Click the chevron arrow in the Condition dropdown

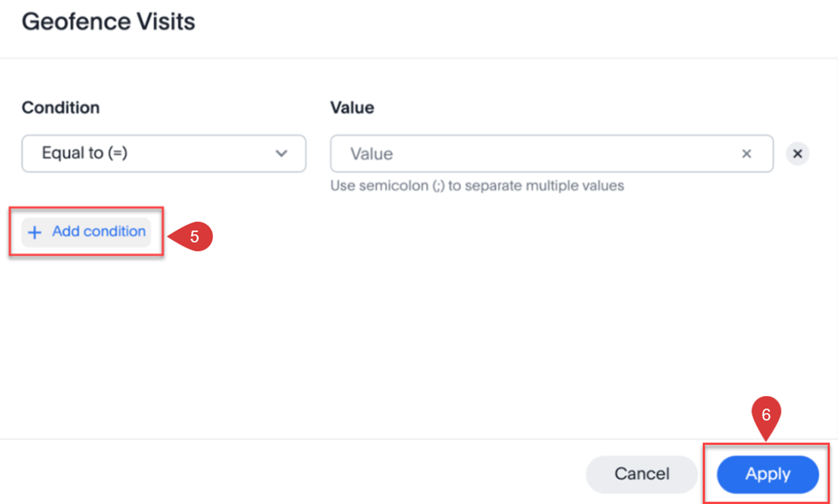[x=282, y=154]
